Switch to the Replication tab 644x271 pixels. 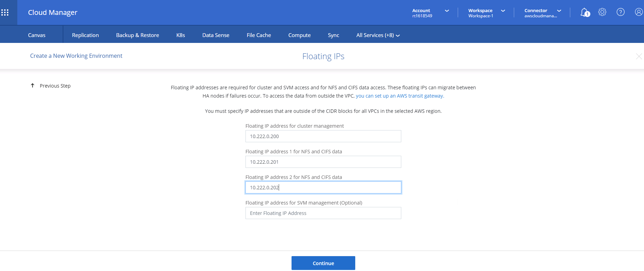pyautogui.click(x=86, y=35)
